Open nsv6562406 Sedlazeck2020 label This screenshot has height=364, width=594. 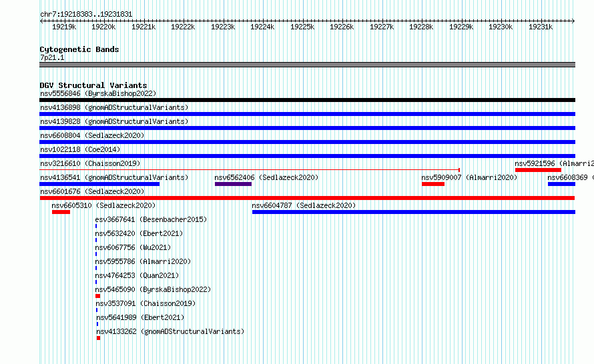[x=266, y=177]
